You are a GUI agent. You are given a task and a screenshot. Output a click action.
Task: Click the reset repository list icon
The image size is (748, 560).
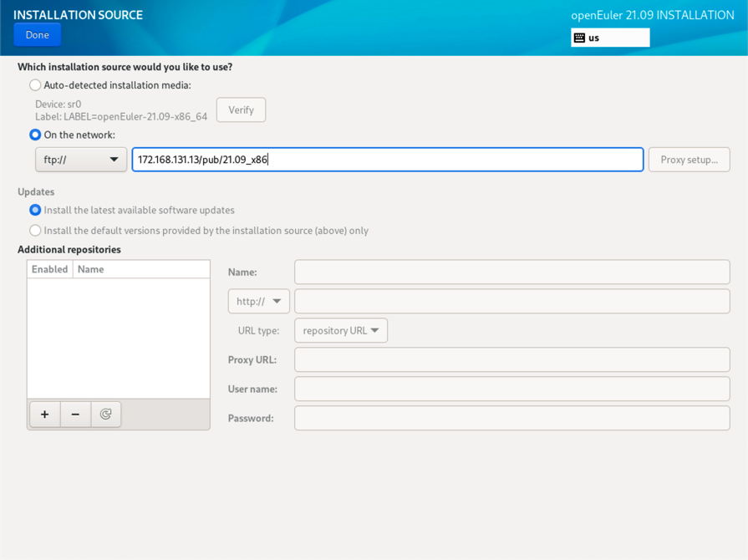click(105, 415)
